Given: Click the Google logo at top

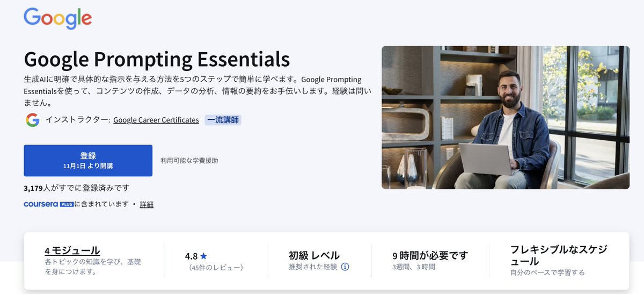Looking at the screenshot, I should (x=57, y=19).
